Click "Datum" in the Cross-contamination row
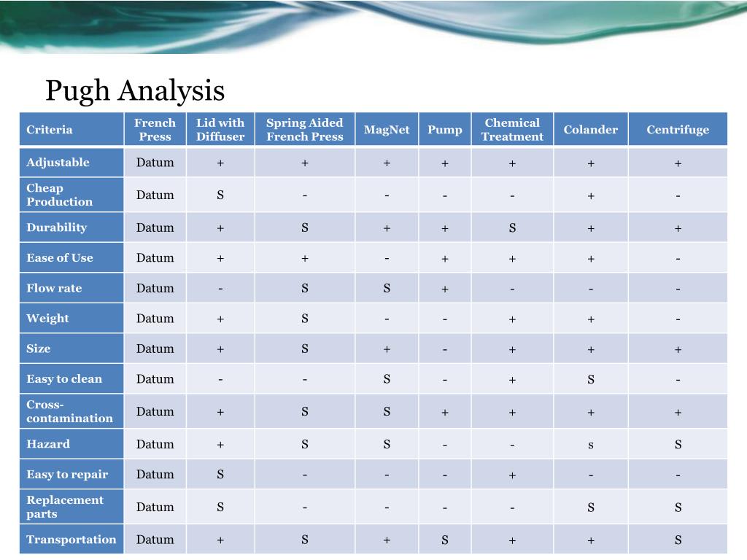The image size is (747, 560). coord(155,411)
